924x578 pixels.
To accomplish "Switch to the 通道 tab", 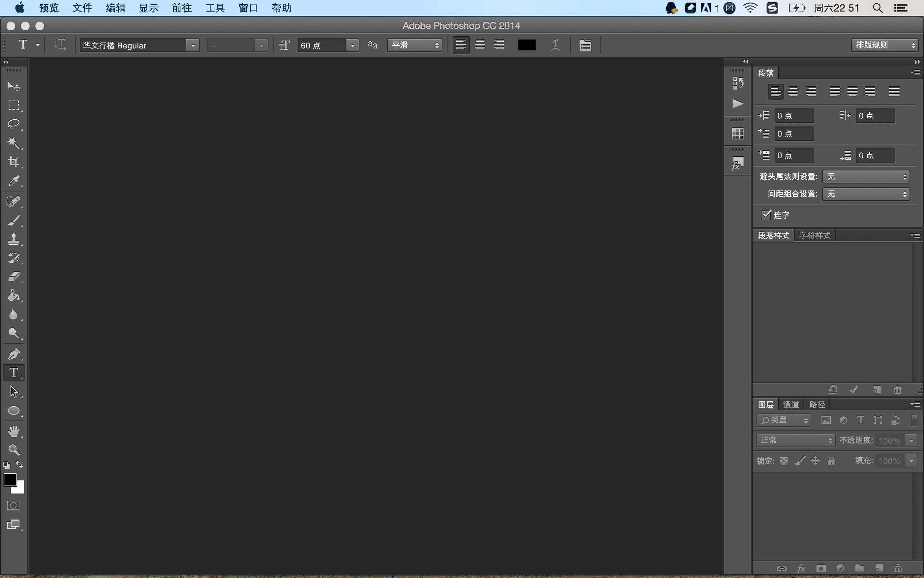I will point(791,404).
